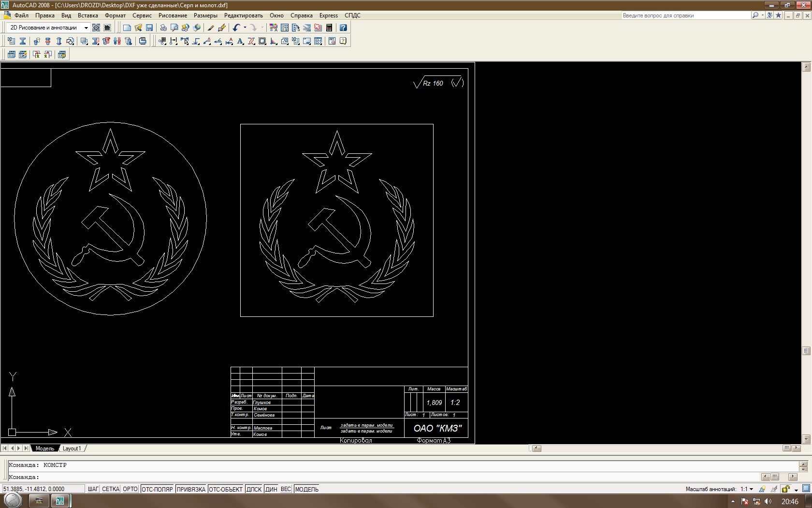Click the Hatch pattern icon
This screenshot has width=812, height=508.
(x=262, y=41)
